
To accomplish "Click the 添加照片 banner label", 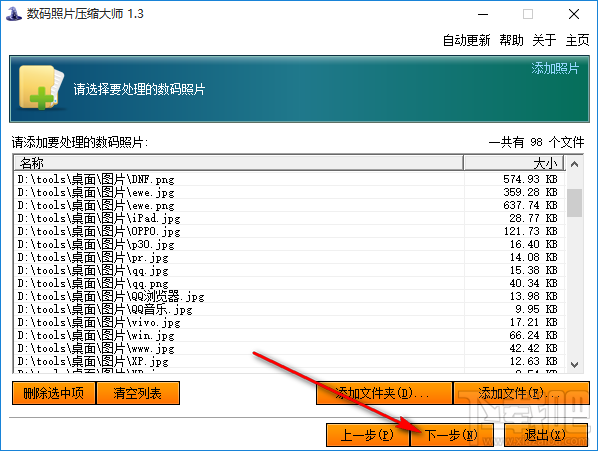I will [555, 68].
